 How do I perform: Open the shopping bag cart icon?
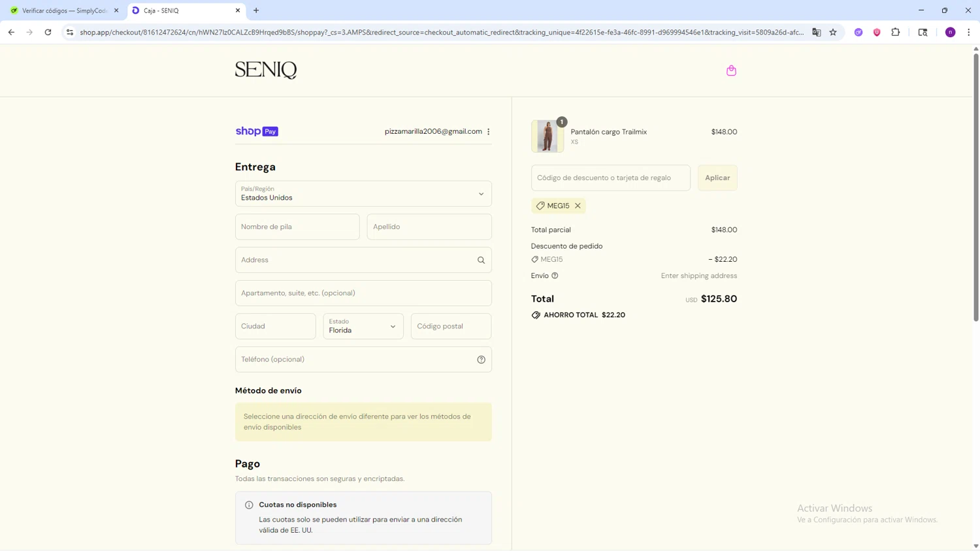pos(731,71)
